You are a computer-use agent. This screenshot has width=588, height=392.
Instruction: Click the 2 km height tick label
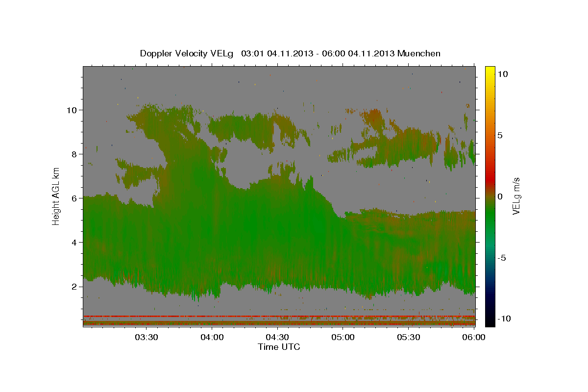[x=75, y=286]
